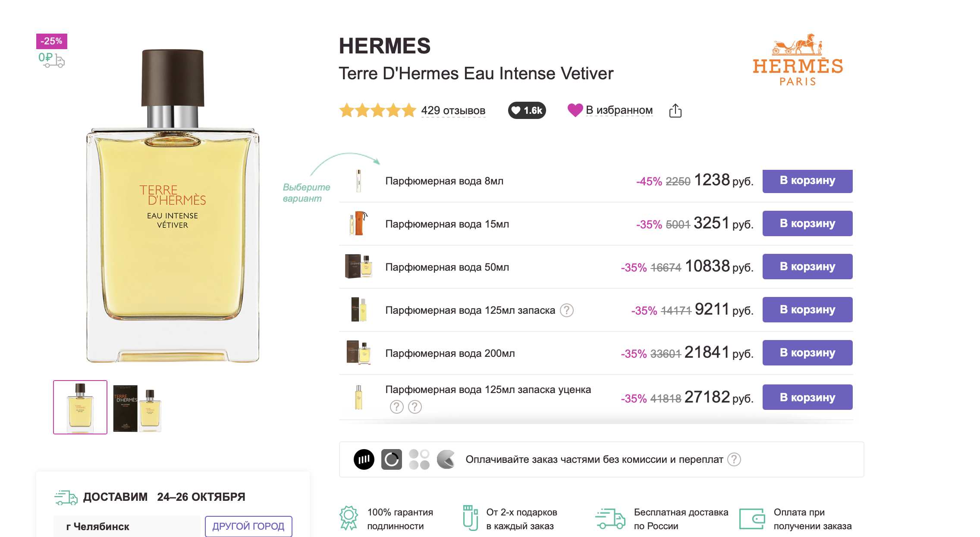Add the 50мл perfume to cart
This screenshot has height=537, width=980.
[807, 267]
